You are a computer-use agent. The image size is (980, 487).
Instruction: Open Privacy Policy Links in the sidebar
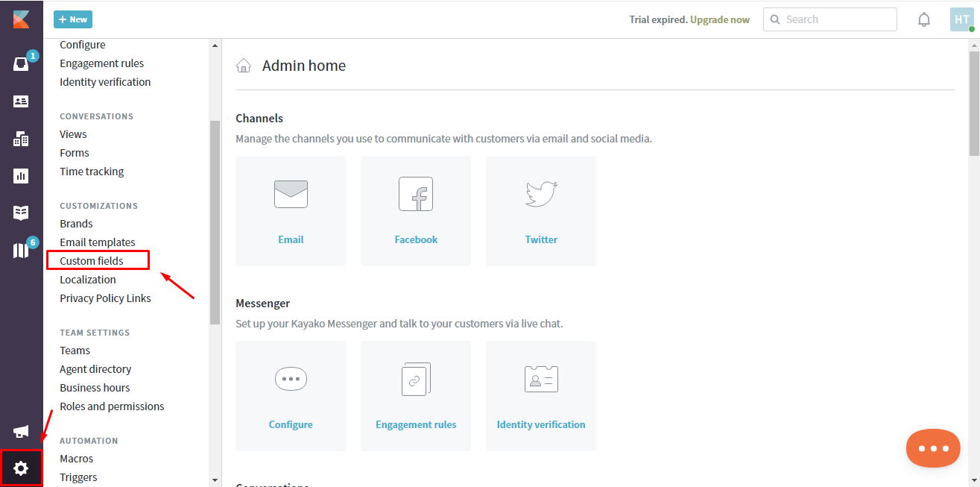105,298
